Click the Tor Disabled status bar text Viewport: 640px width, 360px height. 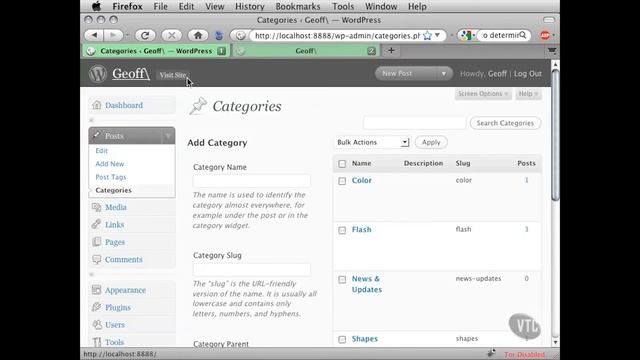coord(524,354)
